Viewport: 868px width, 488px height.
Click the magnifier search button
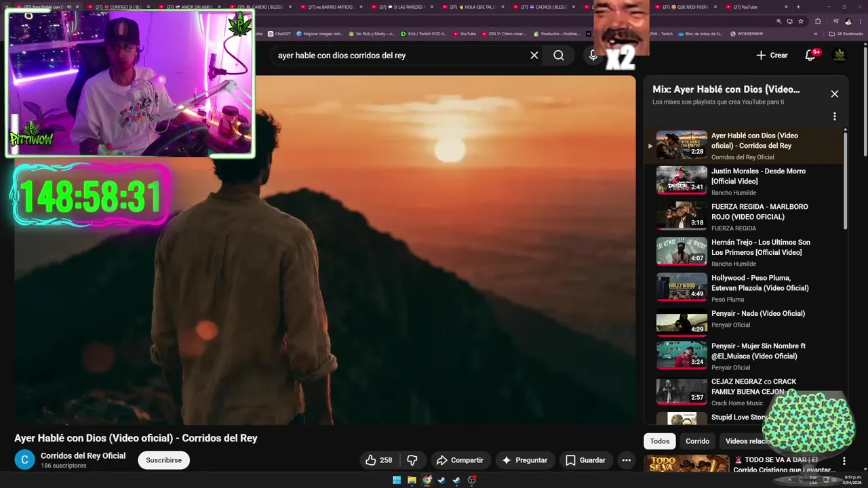click(x=559, y=56)
